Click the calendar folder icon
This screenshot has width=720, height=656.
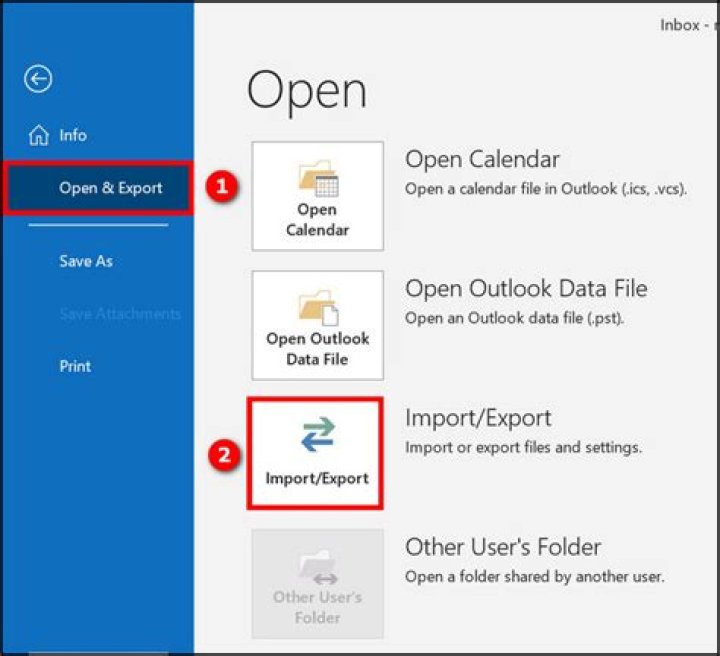tap(318, 179)
